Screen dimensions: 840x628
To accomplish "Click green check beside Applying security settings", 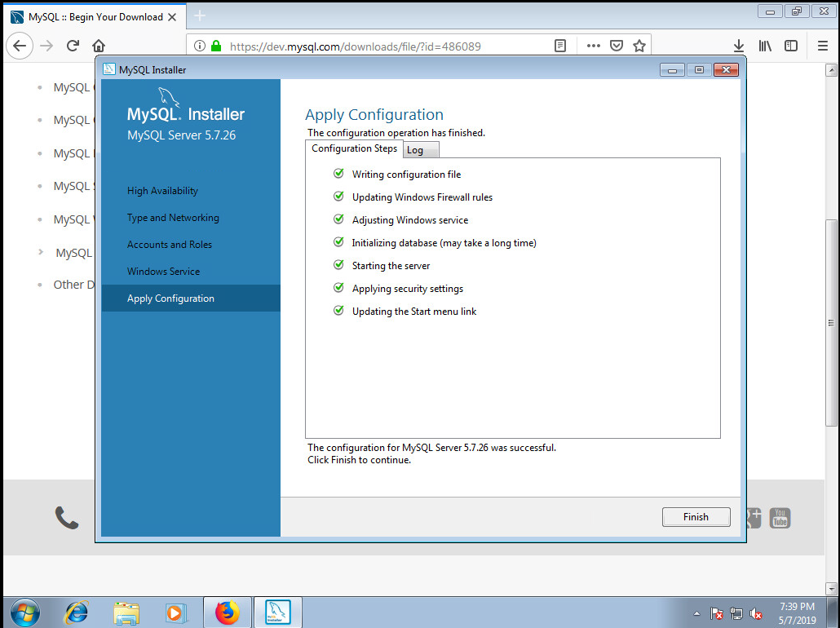I will [x=338, y=287].
